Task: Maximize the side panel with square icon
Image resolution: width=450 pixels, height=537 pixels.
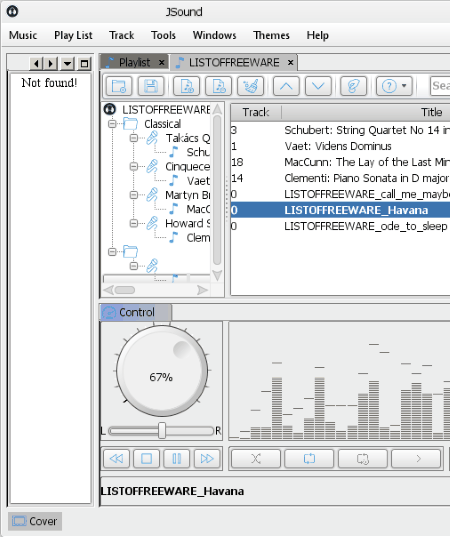Action: 84,63
